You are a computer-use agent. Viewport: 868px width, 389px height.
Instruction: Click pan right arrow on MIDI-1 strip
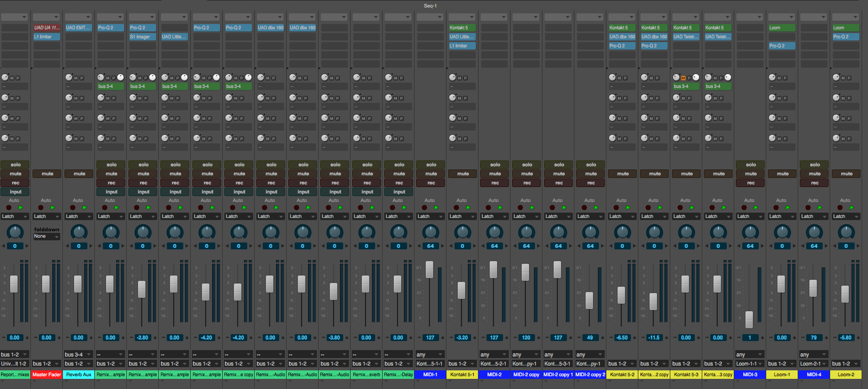click(x=442, y=246)
